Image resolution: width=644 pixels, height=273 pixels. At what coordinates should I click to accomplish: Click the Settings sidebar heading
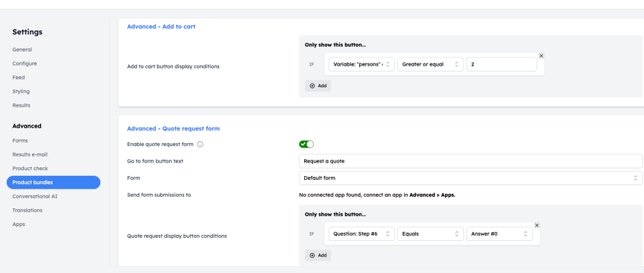point(27,32)
